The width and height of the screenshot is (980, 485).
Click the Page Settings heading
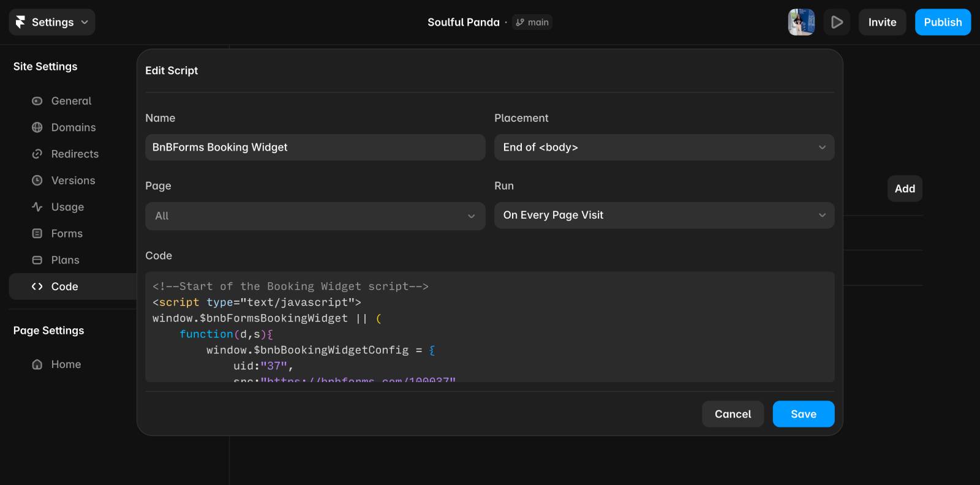[x=49, y=331]
